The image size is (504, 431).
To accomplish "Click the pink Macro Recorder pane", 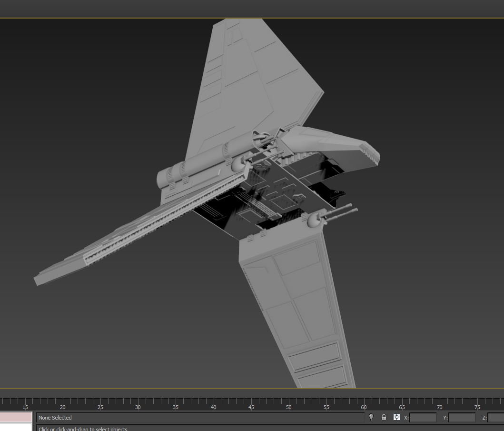I will coord(16,417).
